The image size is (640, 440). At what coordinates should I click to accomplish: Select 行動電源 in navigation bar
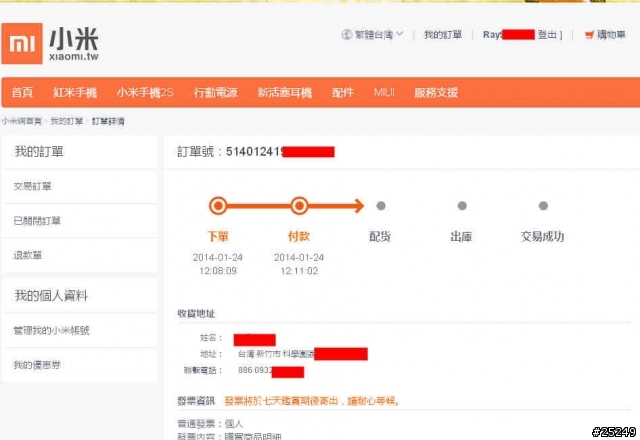[216, 93]
